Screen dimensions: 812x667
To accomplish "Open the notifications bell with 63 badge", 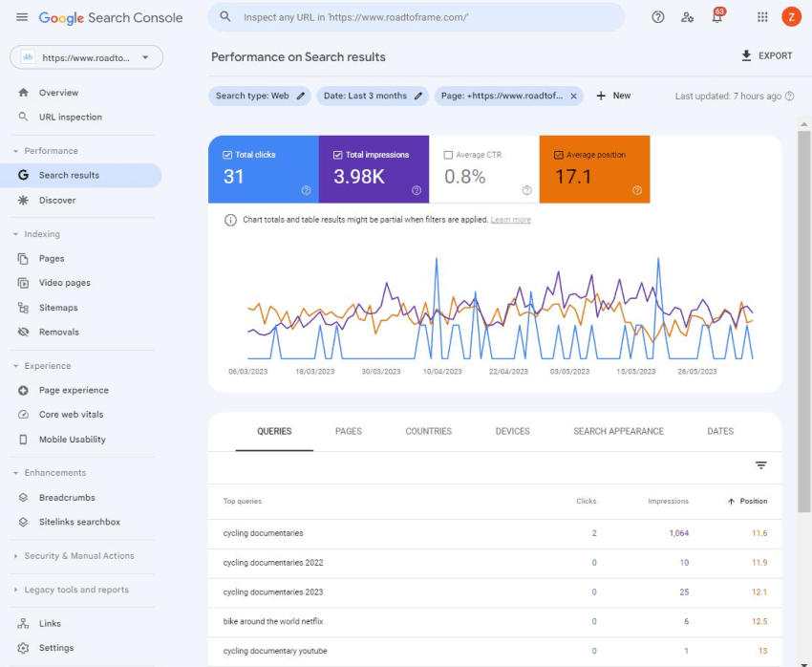I will tap(717, 16).
